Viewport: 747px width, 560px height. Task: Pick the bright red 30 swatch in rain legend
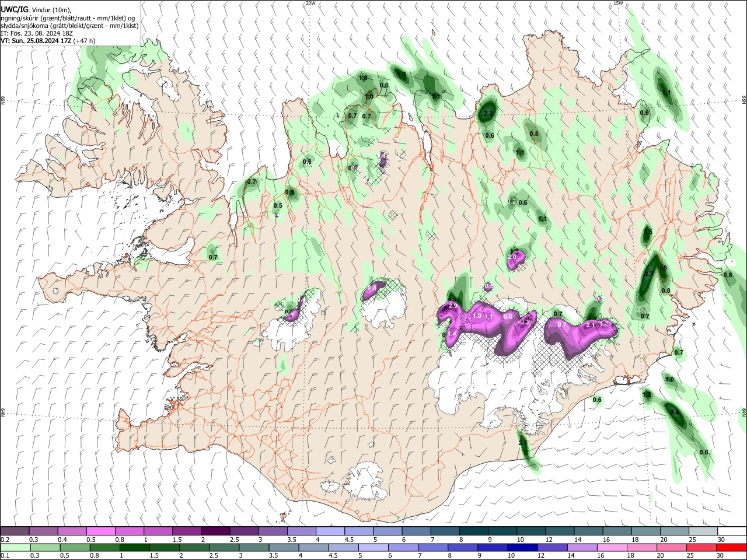coord(732,547)
